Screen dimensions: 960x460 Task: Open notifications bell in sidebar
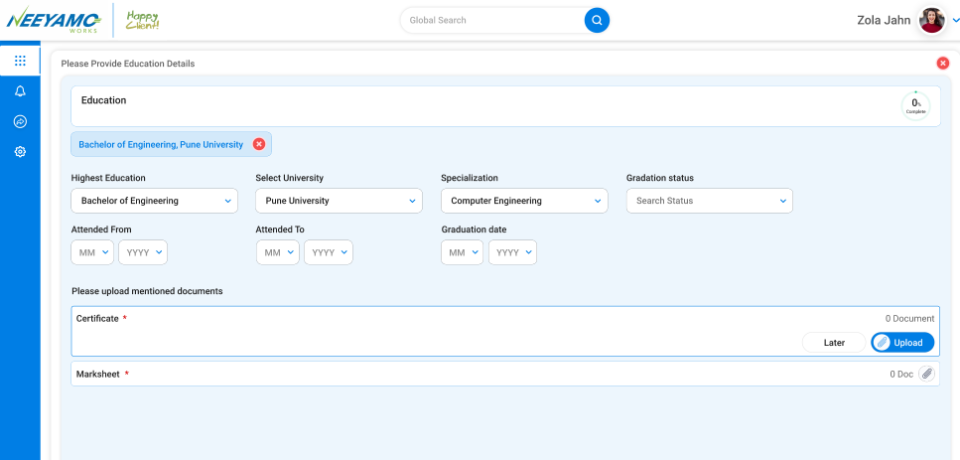(x=20, y=91)
